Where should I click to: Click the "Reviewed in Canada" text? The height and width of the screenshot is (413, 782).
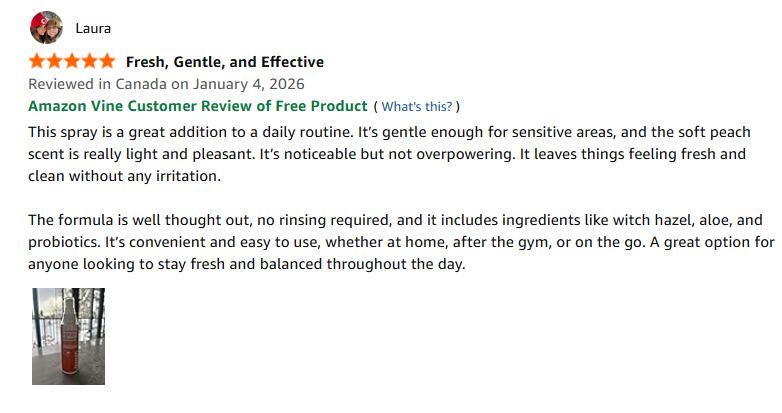point(96,84)
